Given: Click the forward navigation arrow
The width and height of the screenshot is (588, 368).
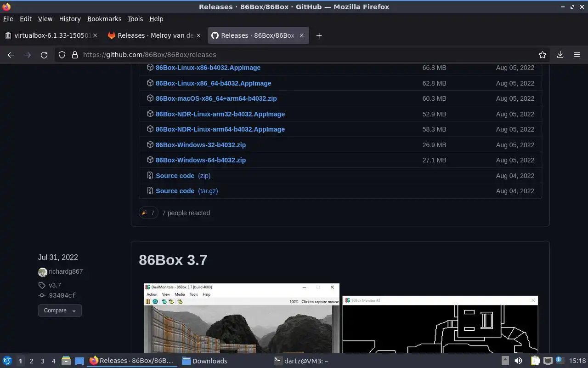Looking at the screenshot, I should click(x=28, y=55).
